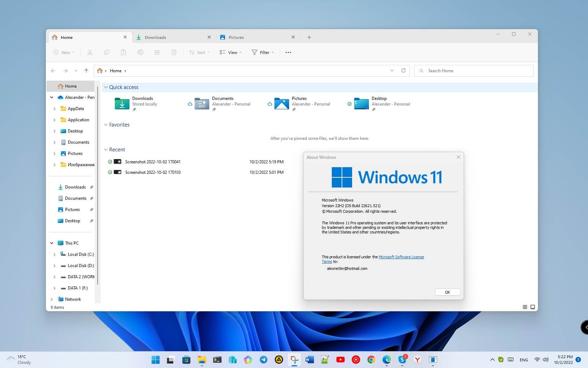
Task: Open Telegram from the taskbar
Action: [264, 360]
